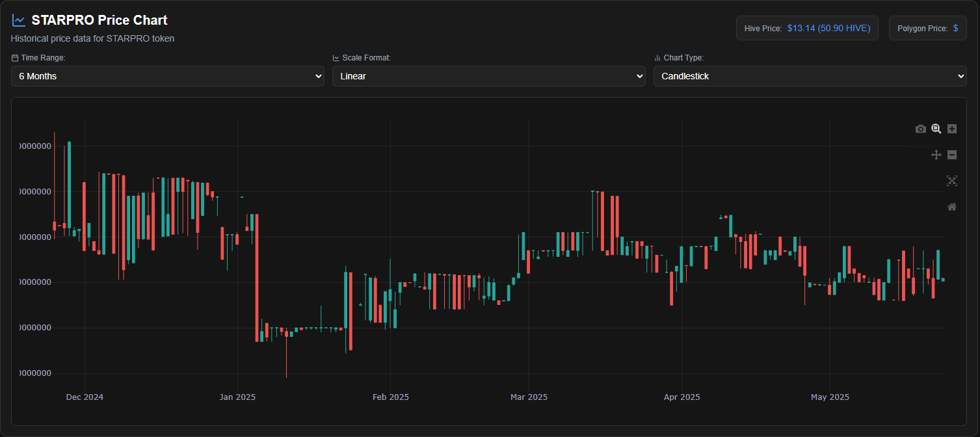Click the calendar icon next to Time Range
The image size is (980, 437).
click(x=15, y=58)
